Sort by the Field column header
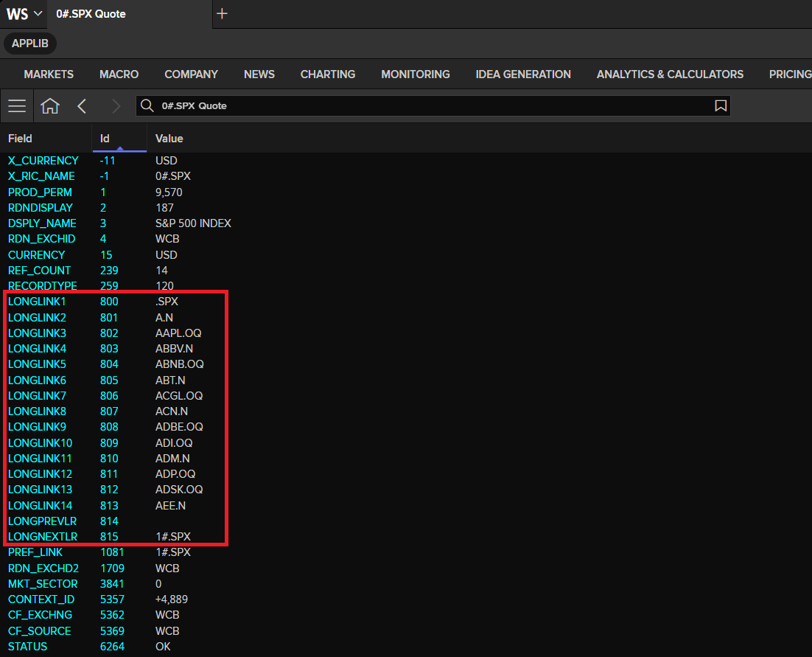The width and height of the screenshot is (812, 657). (20, 139)
